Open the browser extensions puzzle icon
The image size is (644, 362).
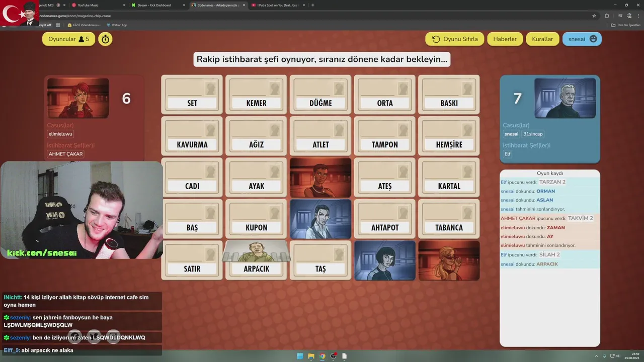point(607,16)
